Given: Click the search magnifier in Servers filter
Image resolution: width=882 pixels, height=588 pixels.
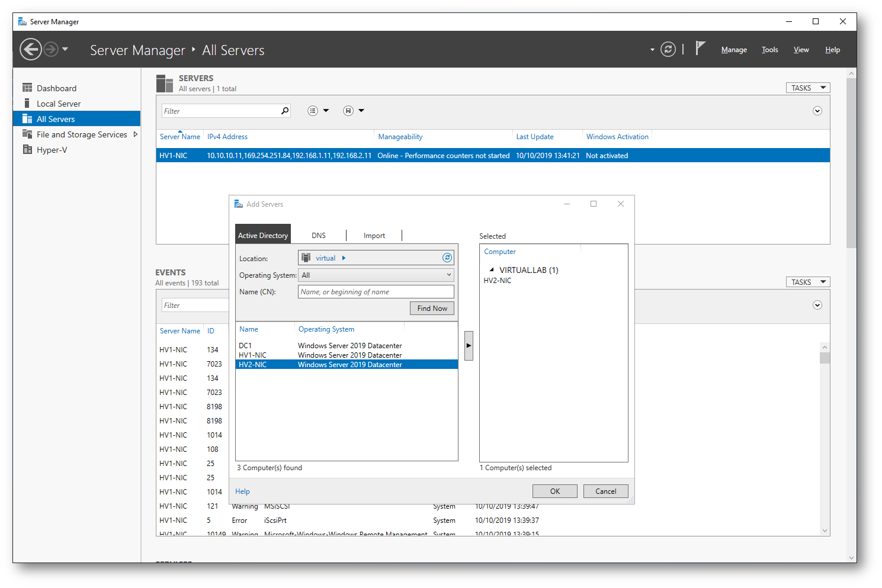Looking at the screenshot, I should point(285,111).
